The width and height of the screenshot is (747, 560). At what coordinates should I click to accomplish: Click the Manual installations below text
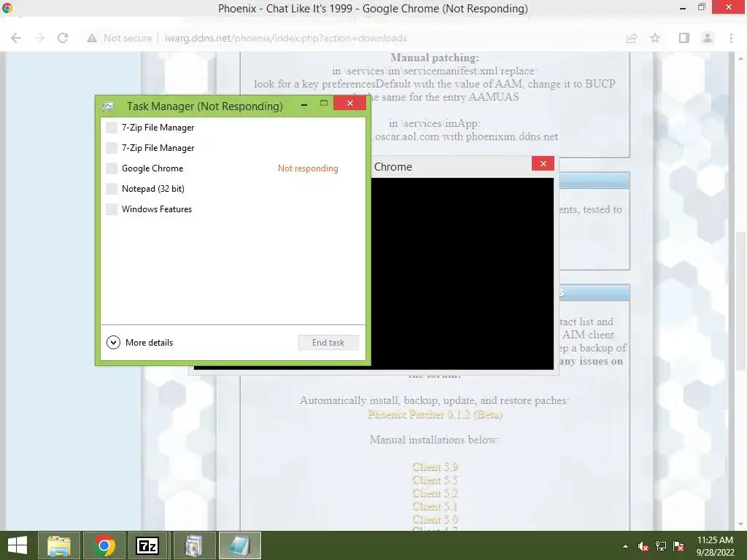coord(435,440)
